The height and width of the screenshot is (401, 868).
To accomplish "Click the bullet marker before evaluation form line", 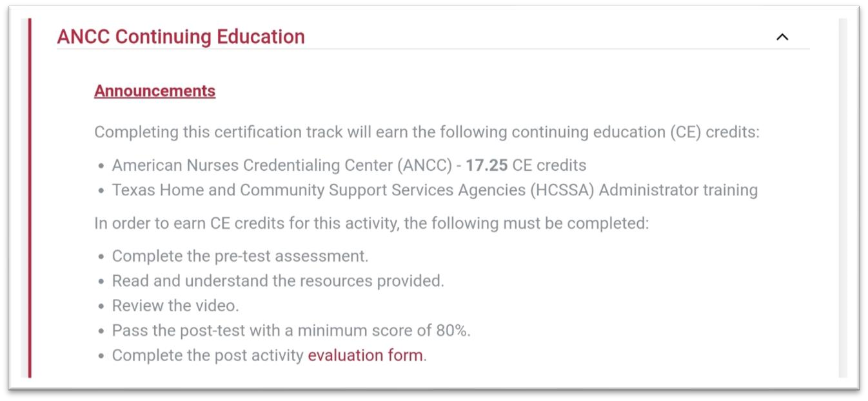I will [101, 355].
